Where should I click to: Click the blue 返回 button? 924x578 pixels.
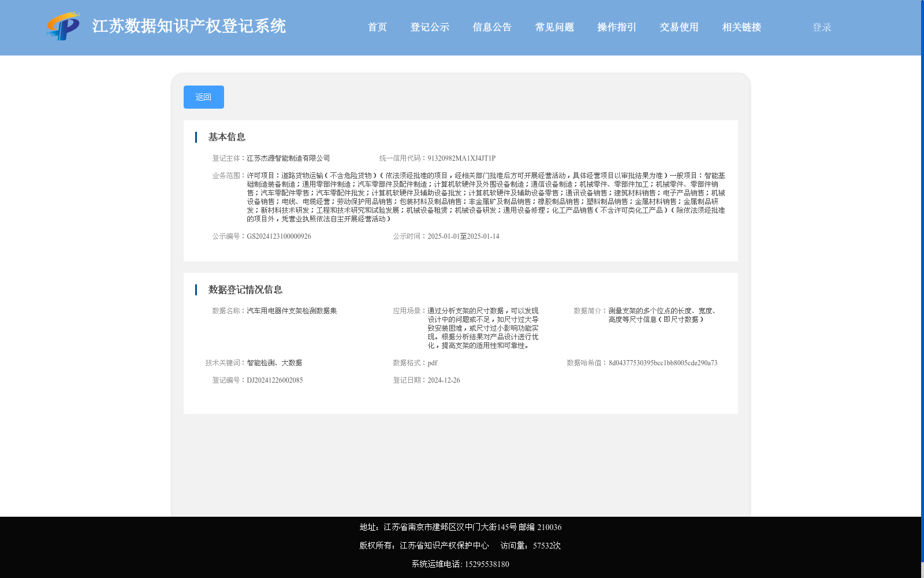pos(204,97)
